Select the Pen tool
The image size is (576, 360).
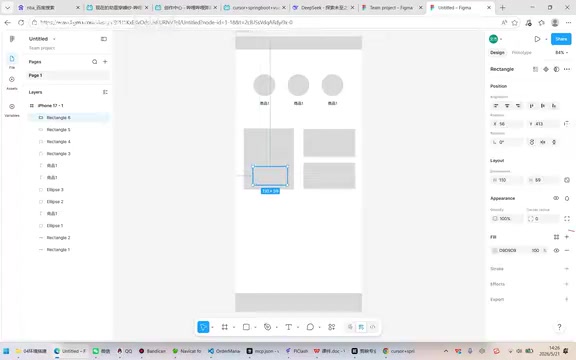pos(267,327)
